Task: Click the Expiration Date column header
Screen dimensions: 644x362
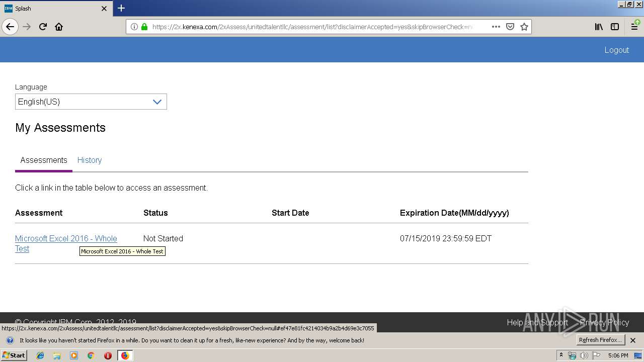Action: (x=454, y=213)
